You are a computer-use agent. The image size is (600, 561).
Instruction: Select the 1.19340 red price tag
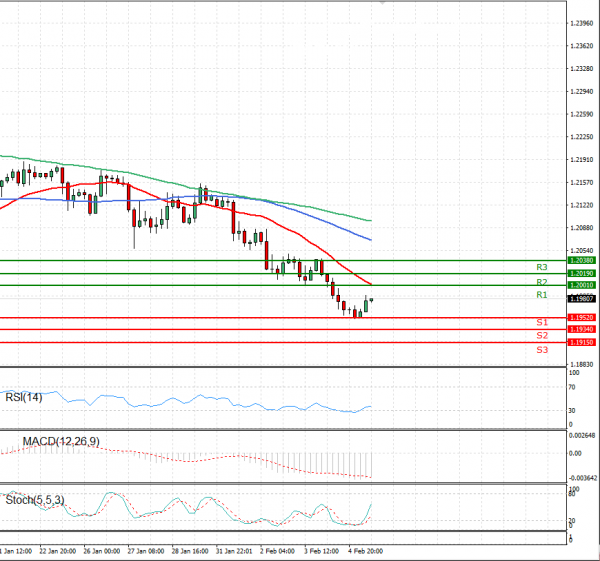(x=582, y=329)
